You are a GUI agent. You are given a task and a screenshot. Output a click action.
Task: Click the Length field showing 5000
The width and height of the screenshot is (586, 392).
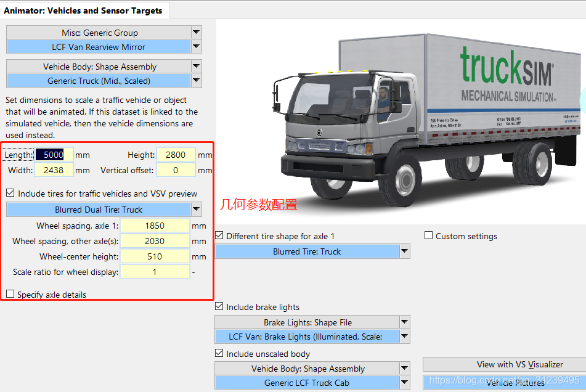(54, 155)
